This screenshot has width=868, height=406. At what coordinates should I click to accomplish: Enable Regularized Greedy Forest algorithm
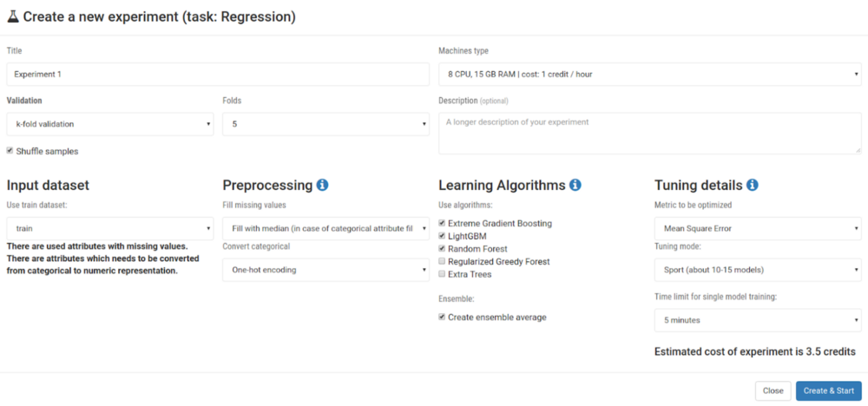point(442,261)
